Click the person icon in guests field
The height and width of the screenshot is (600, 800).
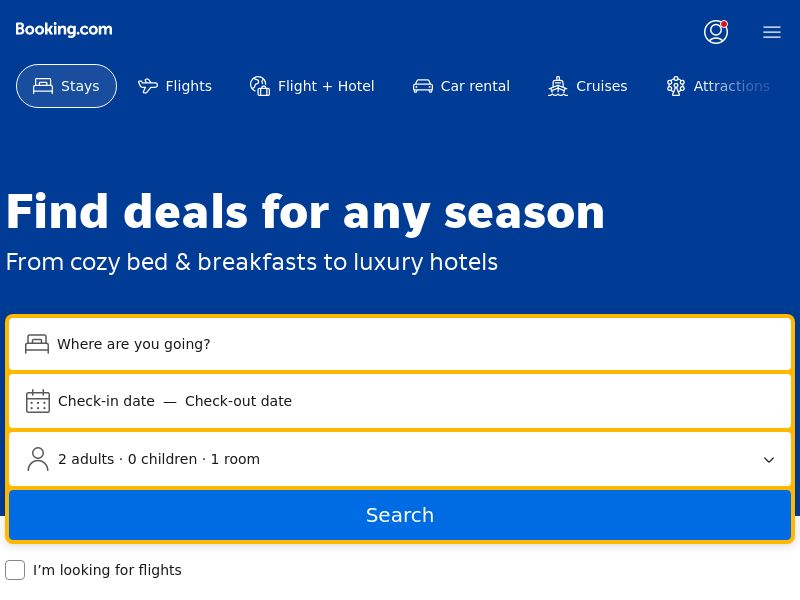click(38, 459)
